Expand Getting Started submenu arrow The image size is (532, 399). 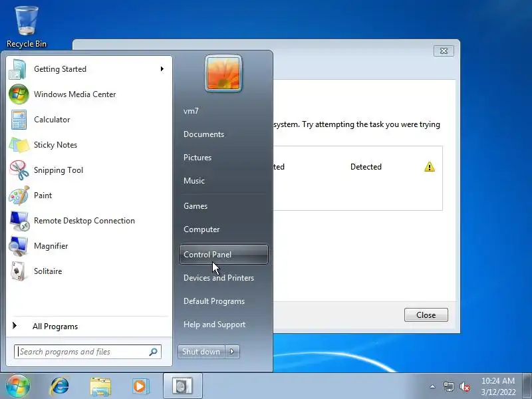pos(162,69)
